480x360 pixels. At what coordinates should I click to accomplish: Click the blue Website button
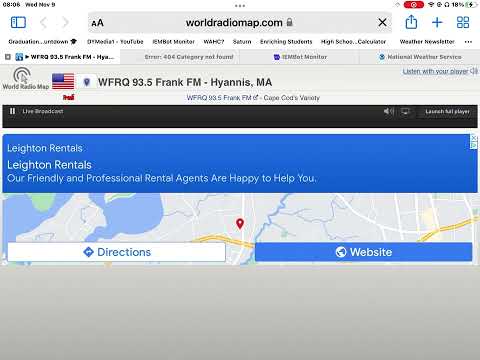(x=363, y=252)
